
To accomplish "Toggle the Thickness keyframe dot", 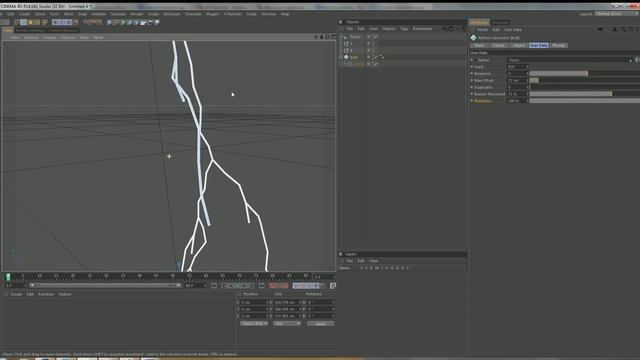I will 472,101.
